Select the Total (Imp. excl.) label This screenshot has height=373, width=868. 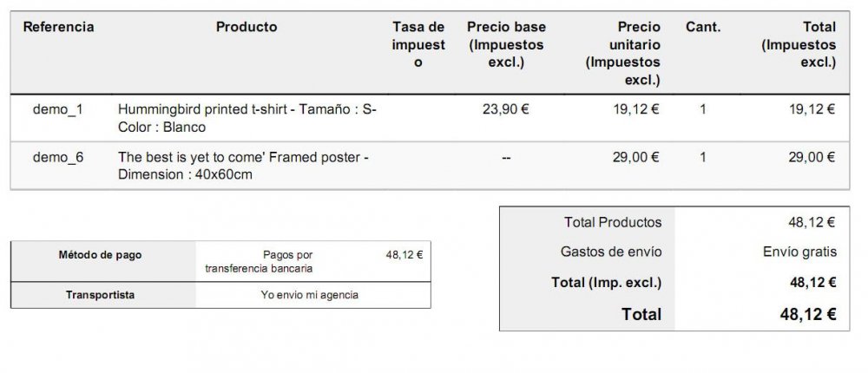(x=606, y=283)
